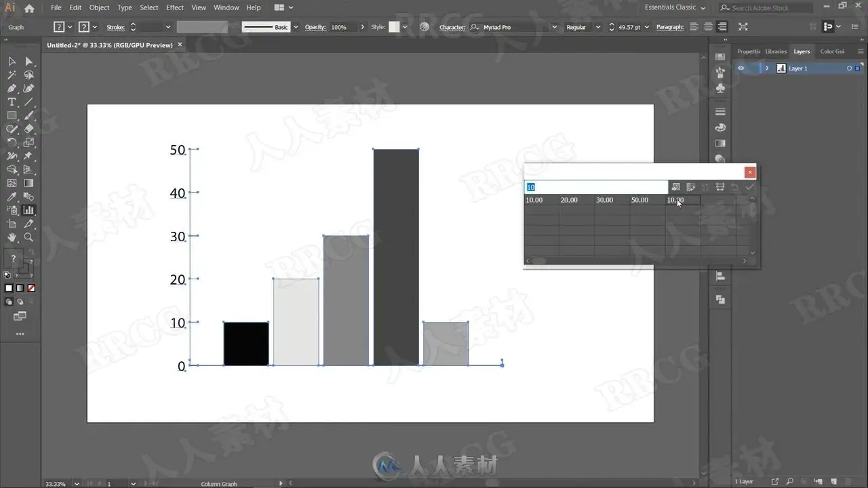Choose the Artboard tool
This screenshot has height=488, width=868.
(12, 224)
